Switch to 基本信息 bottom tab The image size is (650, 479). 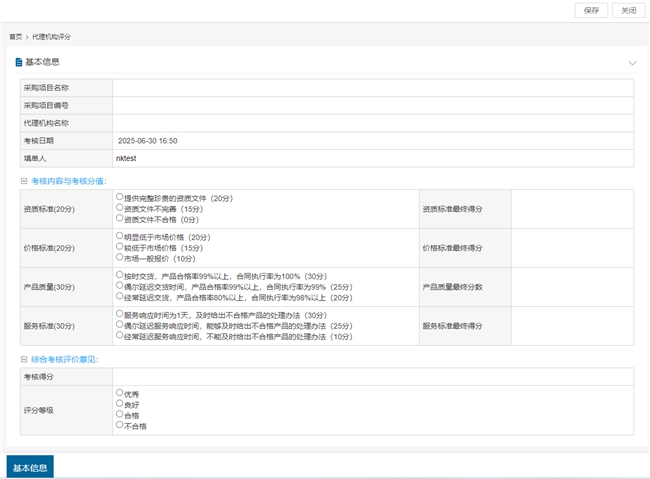[30, 467]
